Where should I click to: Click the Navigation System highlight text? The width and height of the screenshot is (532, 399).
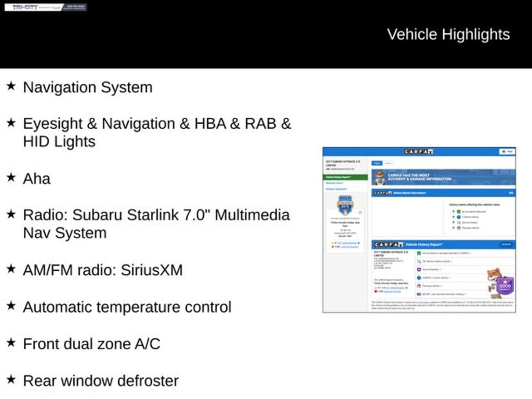pyautogui.click(x=87, y=87)
